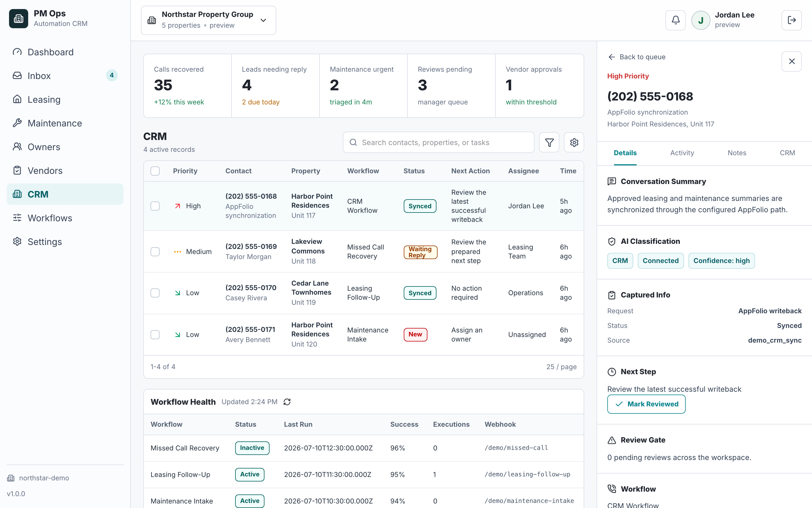Click the AI Classification shield icon
812x508 pixels.
point(612,241)
